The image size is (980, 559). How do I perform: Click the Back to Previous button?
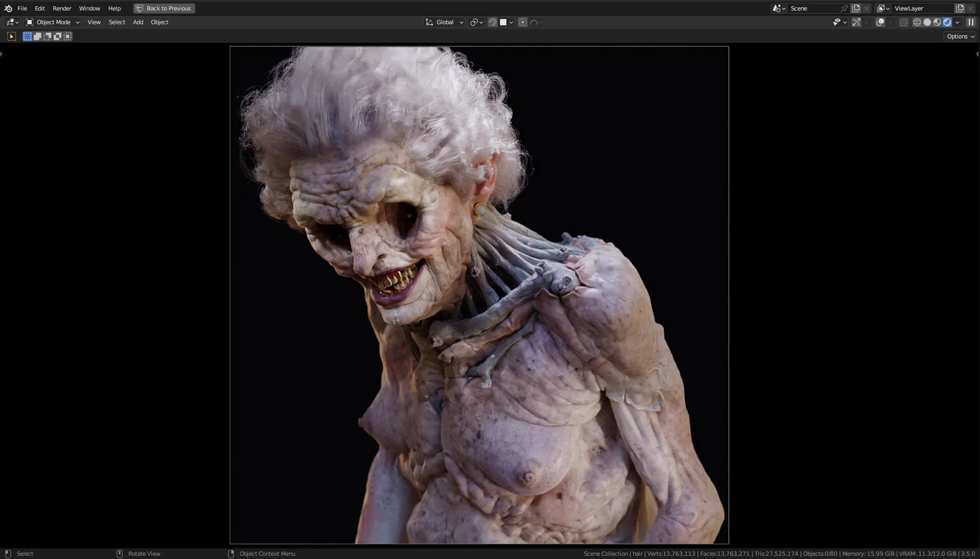(x=164, y=8)
